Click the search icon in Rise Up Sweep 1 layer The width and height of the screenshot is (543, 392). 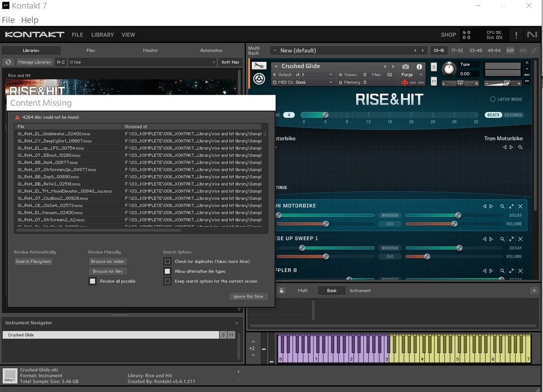point(502,239)
